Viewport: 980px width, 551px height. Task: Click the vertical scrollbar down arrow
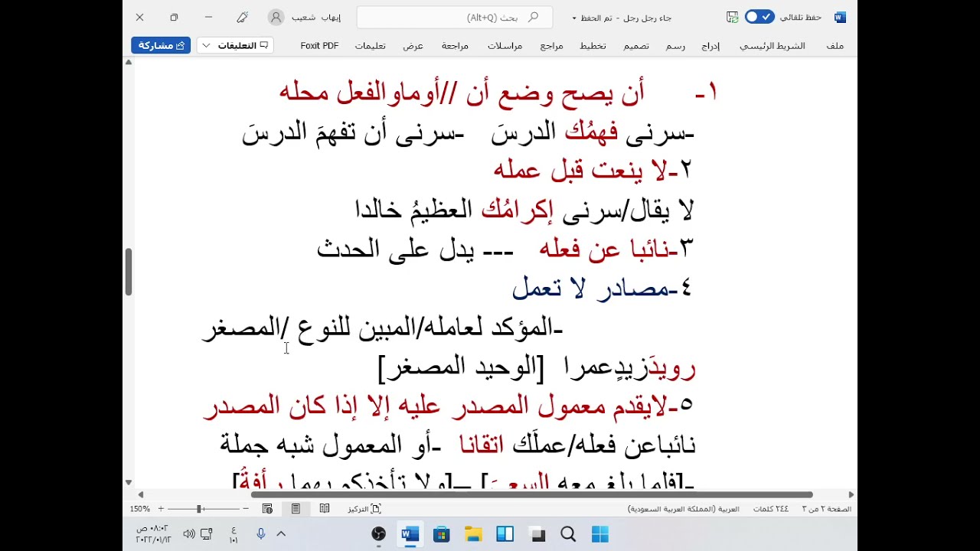129,483
